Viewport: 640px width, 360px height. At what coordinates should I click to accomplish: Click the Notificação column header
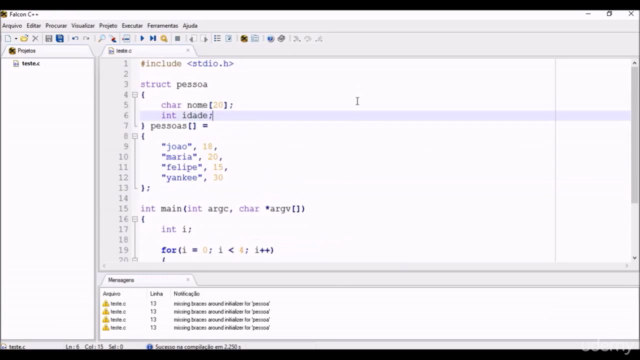[187, 294]
